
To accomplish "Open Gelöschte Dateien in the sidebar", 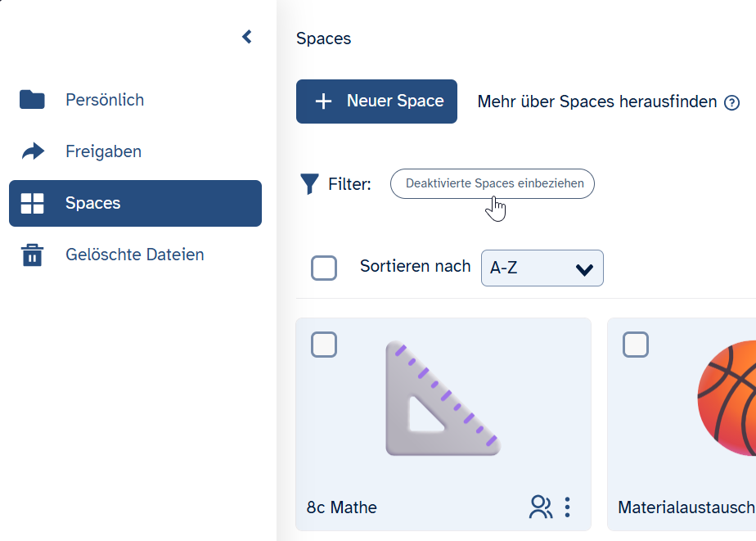I will (134, 255).
